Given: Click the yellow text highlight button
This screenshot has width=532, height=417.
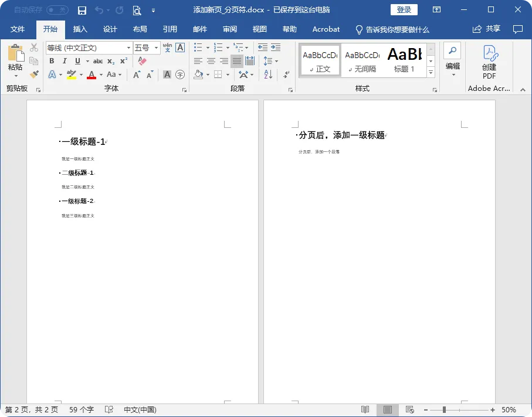Looking at the screenshot, I should coord(71,74).
